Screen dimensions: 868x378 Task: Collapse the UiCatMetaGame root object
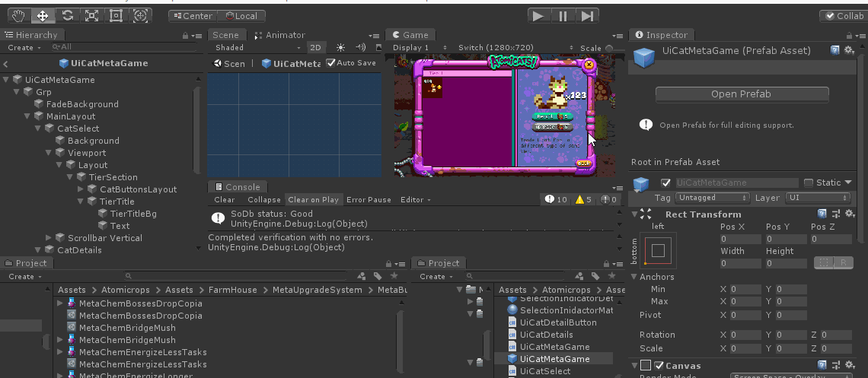pyautogui.click(x=5, y=80)
